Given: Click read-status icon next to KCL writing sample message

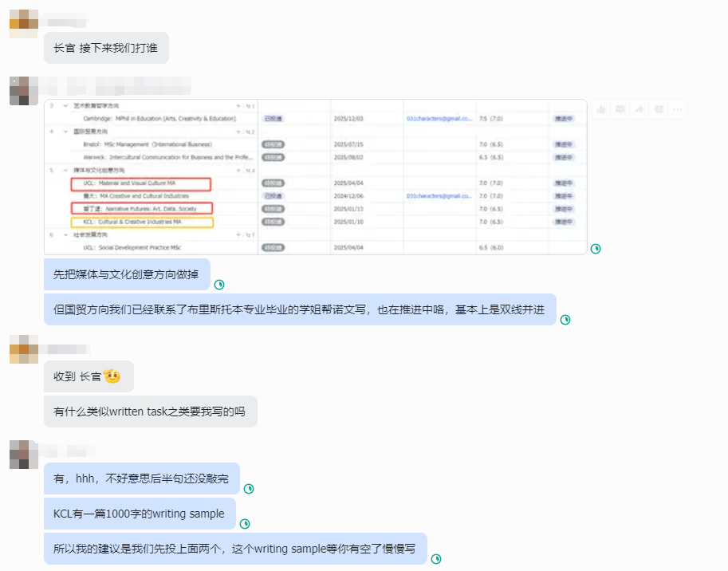Looking at the screenshot, I should click(245, 524).
